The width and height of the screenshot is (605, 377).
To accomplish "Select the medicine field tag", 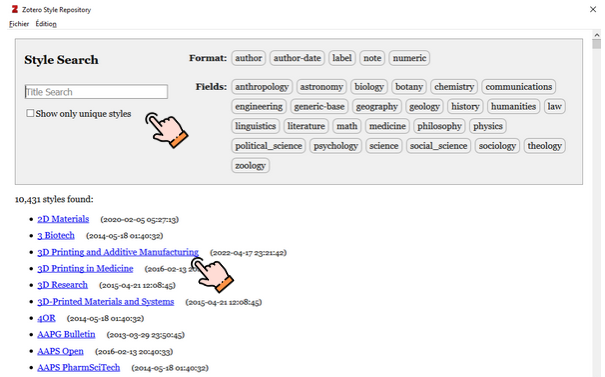I will (387, 126).
